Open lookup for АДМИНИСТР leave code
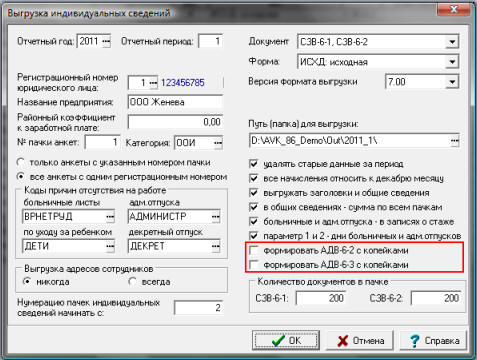Viewport: 477px width, 360px height. tap(216, 217)
